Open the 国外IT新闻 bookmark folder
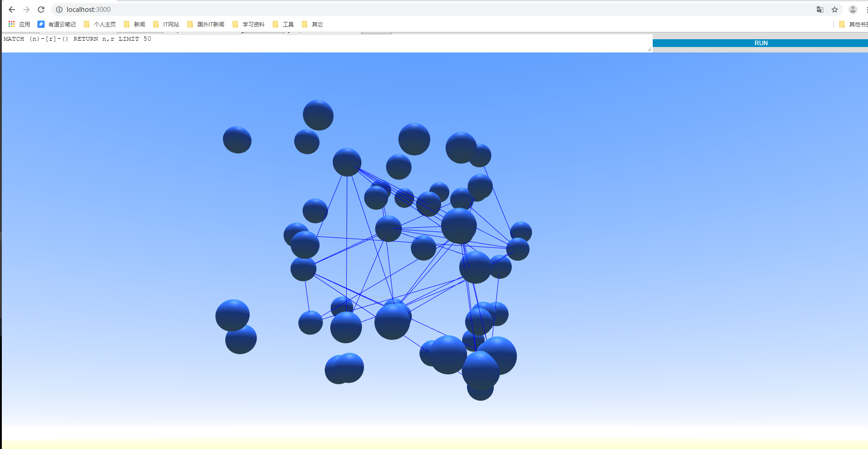Screen dimensions: 868x449 point(206,24)
